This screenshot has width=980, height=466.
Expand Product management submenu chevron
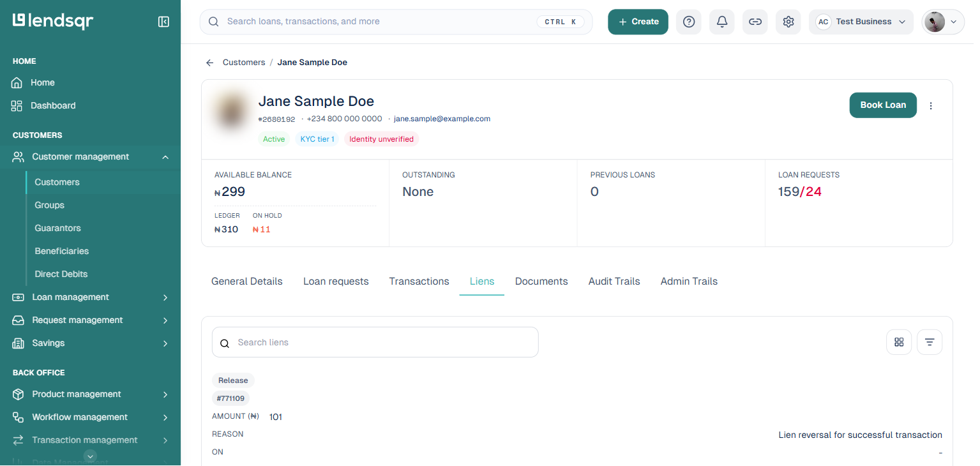click(x=165, y=395)
